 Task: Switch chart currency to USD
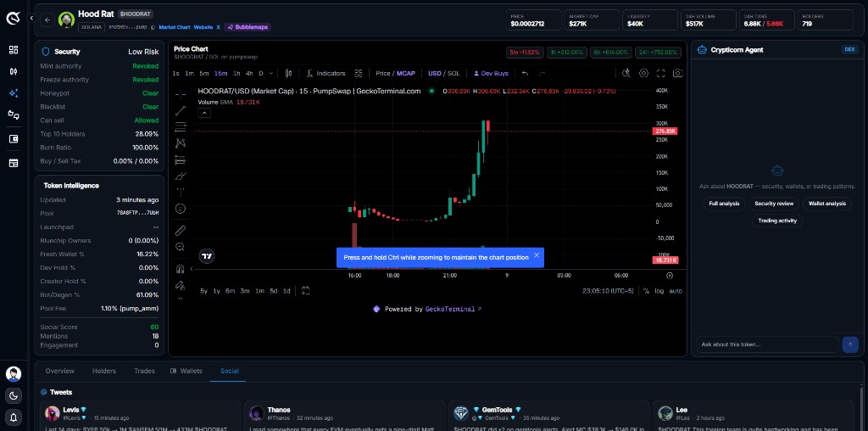click(435, 73)
